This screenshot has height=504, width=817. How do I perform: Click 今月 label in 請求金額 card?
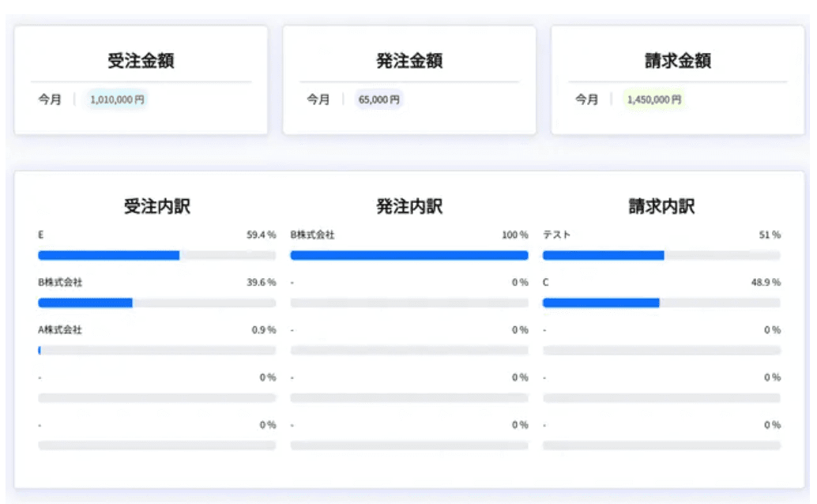586,100
